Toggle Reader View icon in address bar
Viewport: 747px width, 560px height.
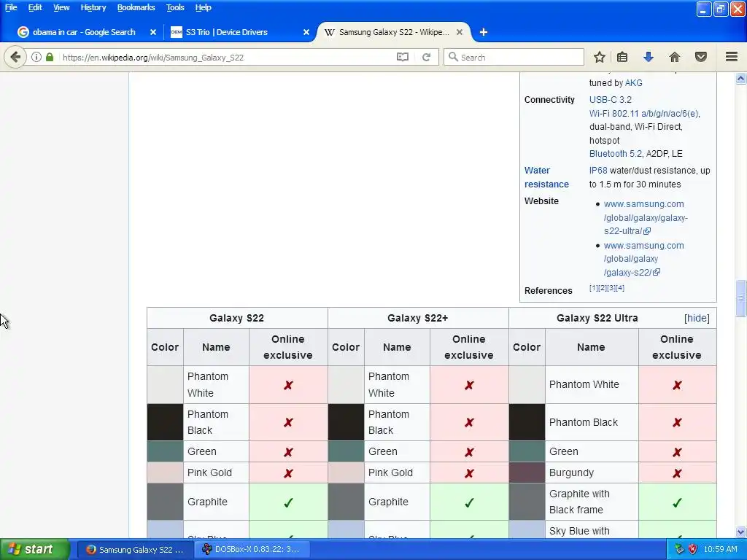coord(403,57)
